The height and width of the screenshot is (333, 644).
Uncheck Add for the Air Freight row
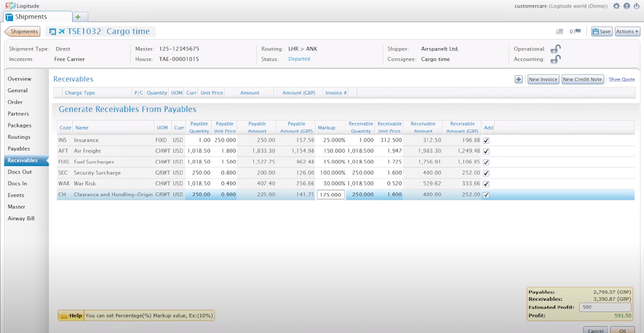coord(487,151)
